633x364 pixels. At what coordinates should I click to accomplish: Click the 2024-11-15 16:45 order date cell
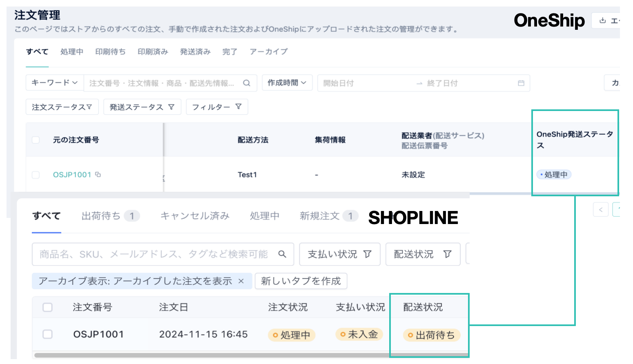(203, 334)
